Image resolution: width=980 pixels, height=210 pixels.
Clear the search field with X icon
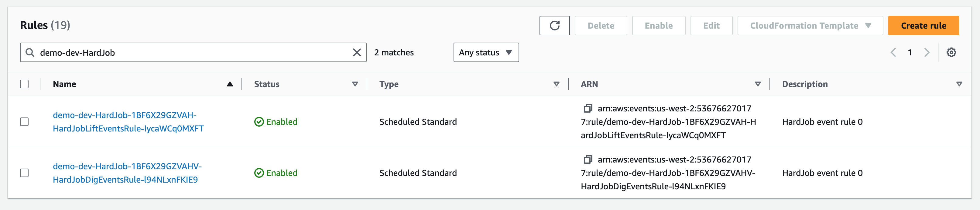(x=356, y=52)
